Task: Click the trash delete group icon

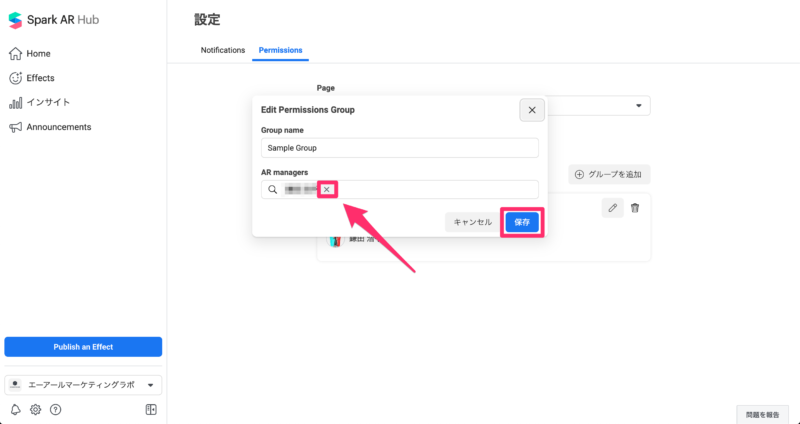Action: [x=635, y=208]
